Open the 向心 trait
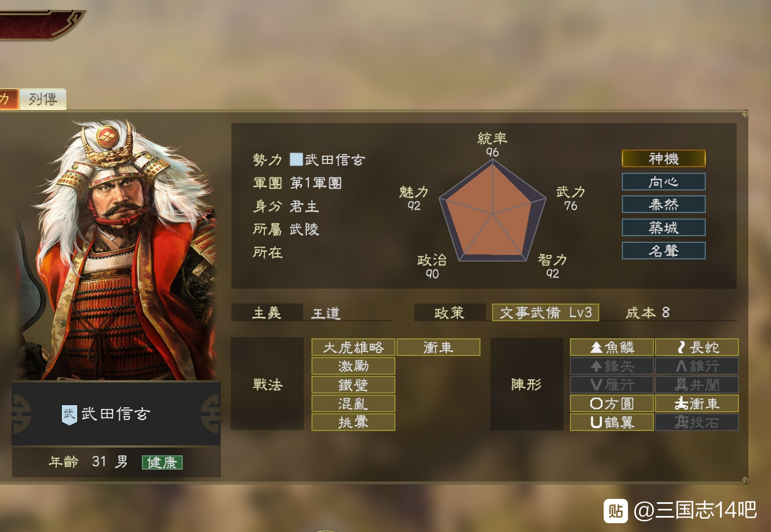This screenshot has height=532, width=771. point(664,182)
